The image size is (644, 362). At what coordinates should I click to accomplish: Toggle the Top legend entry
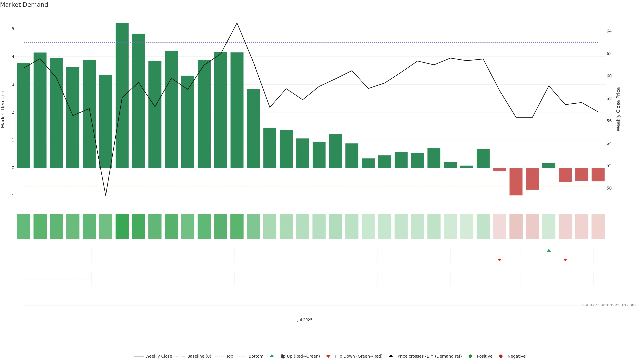(x=229, y=356)
